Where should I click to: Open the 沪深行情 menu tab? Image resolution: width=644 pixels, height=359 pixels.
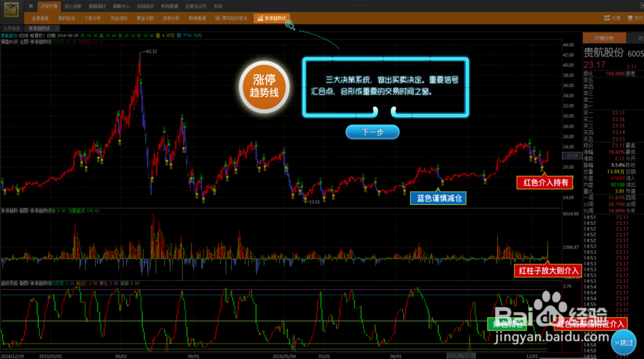point(50,6)
